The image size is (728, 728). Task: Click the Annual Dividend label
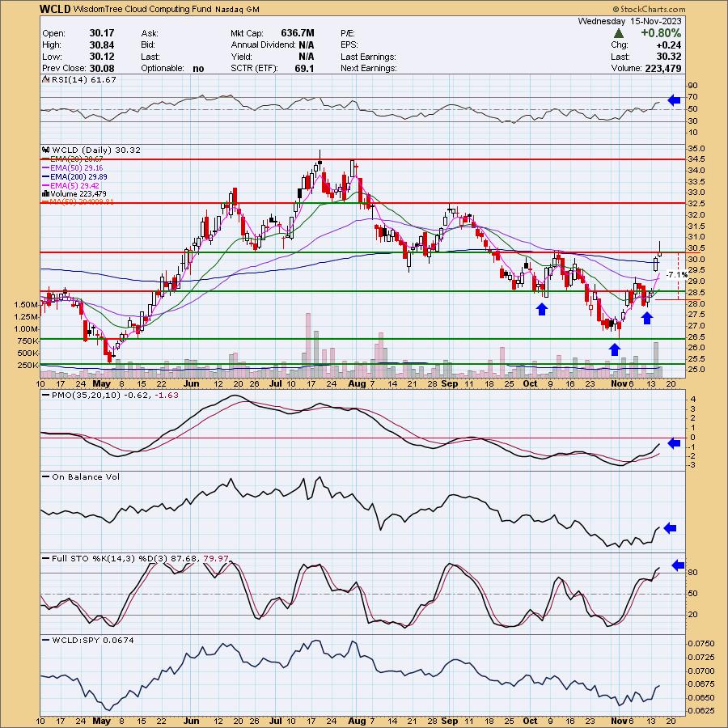coord(263,45)
